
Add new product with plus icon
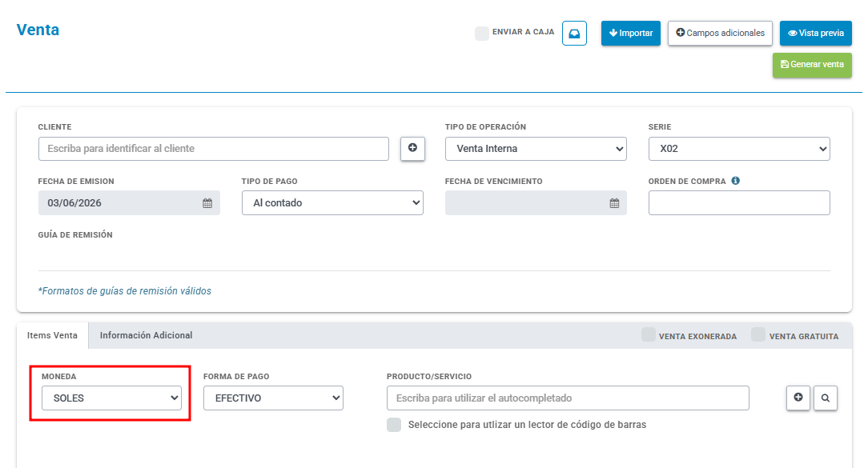(x=798, y=398)
